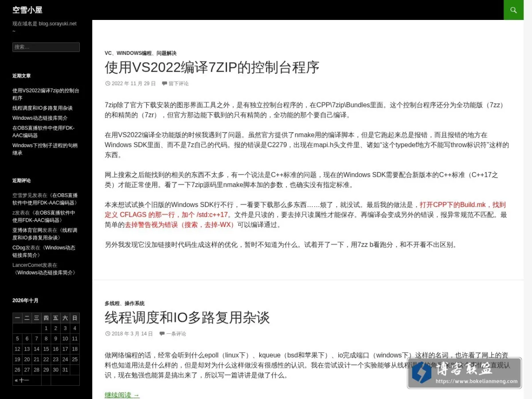Open search with the green magnifier icon
This screenshot has height=399, width=532.
coord(513,10)
